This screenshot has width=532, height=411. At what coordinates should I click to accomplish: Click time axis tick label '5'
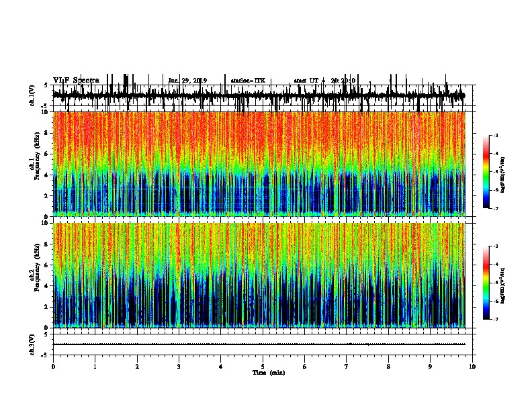point(263,367)
